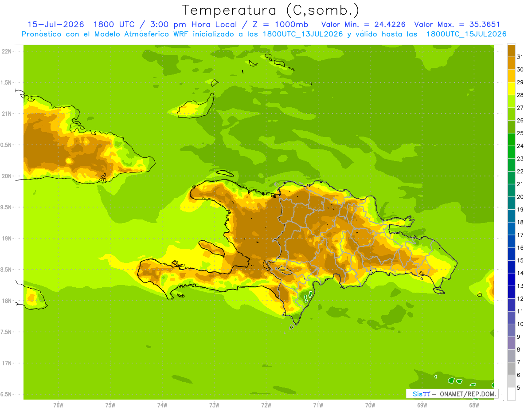This screenshot has width=532, height=411.
Task: Click the gray legend swatch between 6 and 7
Action: [x=511, y=369]
